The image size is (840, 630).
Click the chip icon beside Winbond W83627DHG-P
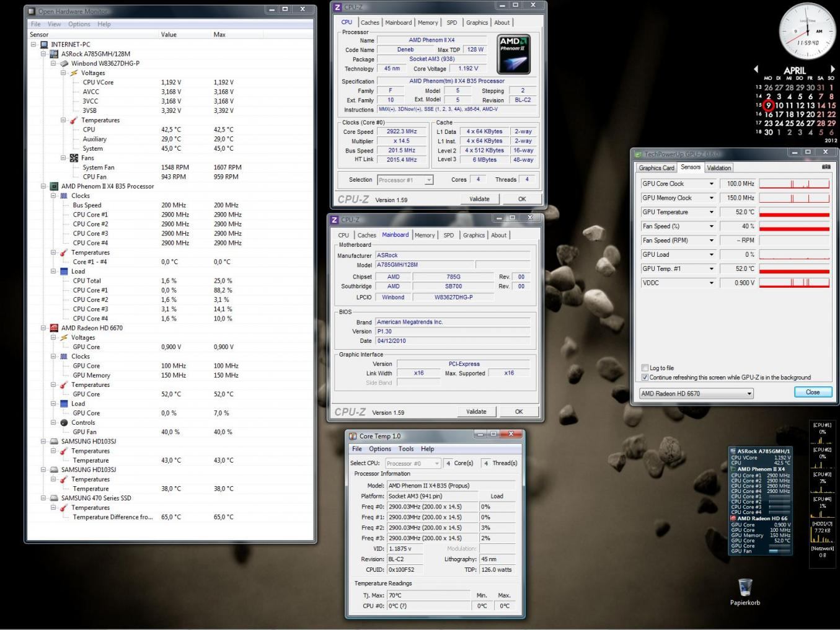point(64,63)
